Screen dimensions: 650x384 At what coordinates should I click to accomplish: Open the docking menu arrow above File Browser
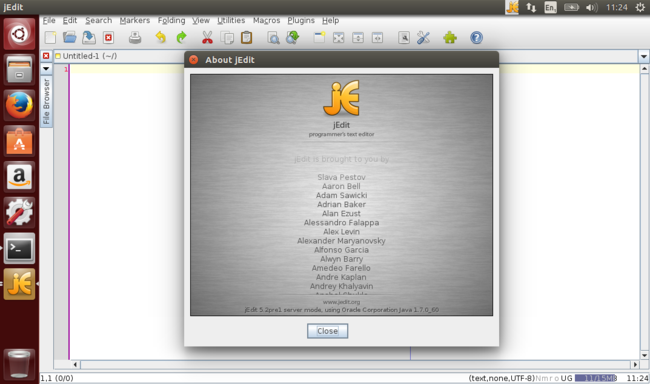click(x=46, y=68)
